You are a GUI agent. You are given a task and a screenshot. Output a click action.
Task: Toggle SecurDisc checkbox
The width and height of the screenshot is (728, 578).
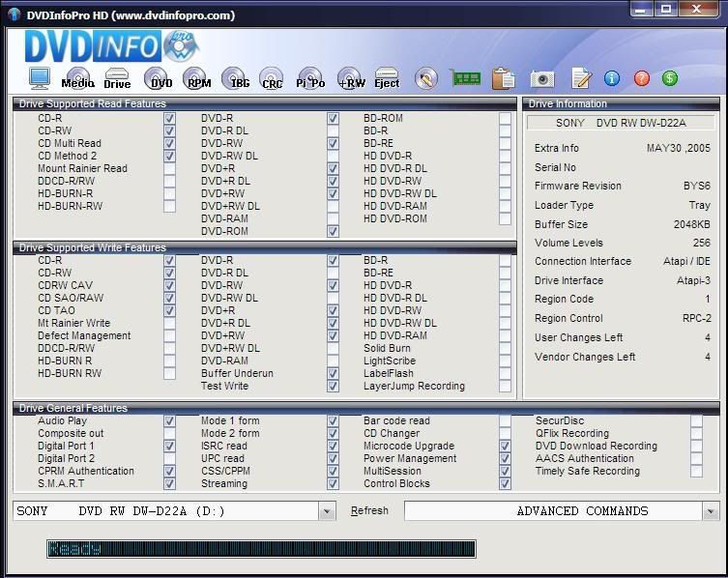tap(696, 421)
